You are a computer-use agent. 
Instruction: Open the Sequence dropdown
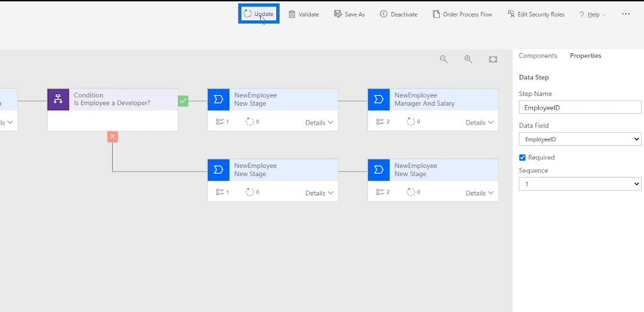click(x=580, y=184)
